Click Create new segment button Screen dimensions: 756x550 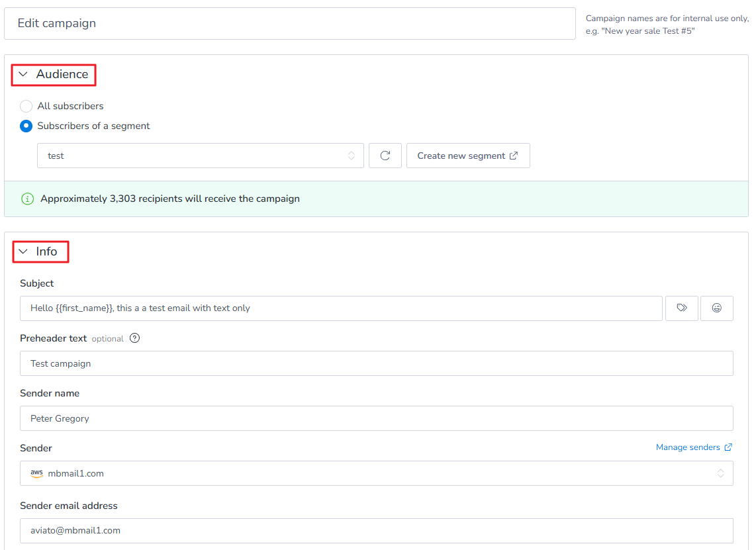(x=467, y=156)
